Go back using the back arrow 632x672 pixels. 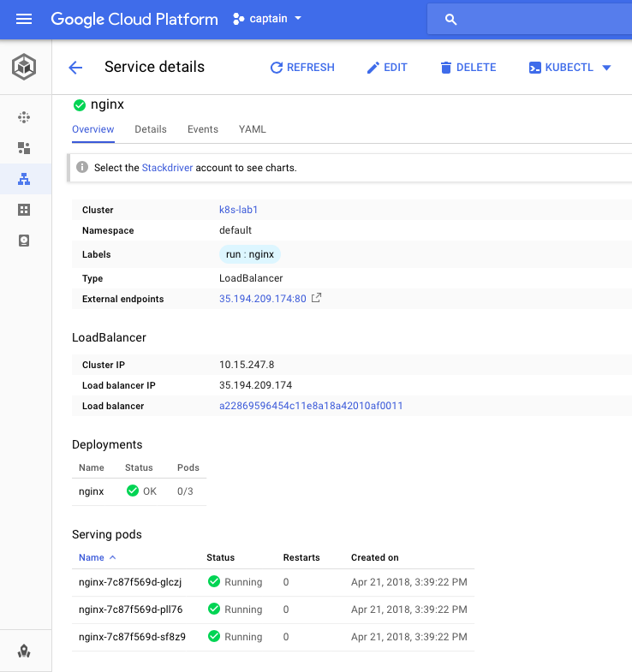(75, 68)
